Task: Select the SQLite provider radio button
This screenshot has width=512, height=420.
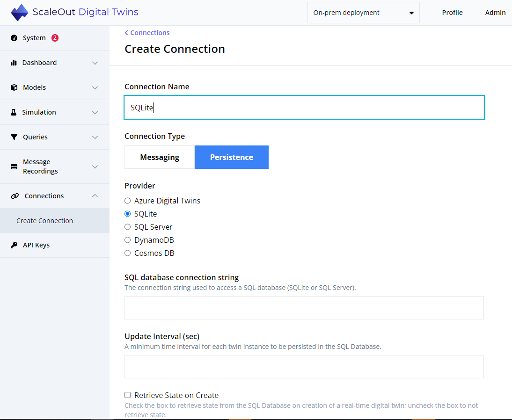Action: click(x=128, y=214)
